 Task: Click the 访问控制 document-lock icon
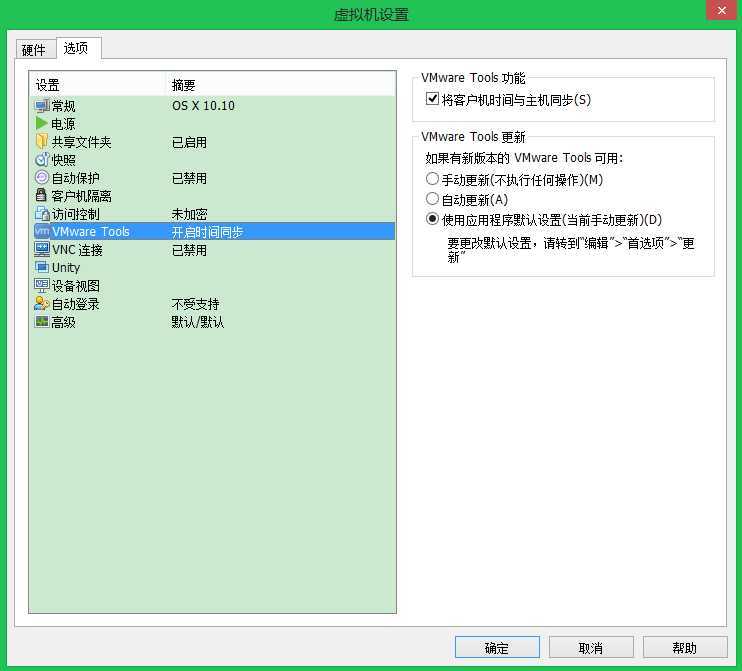point(42,213)
